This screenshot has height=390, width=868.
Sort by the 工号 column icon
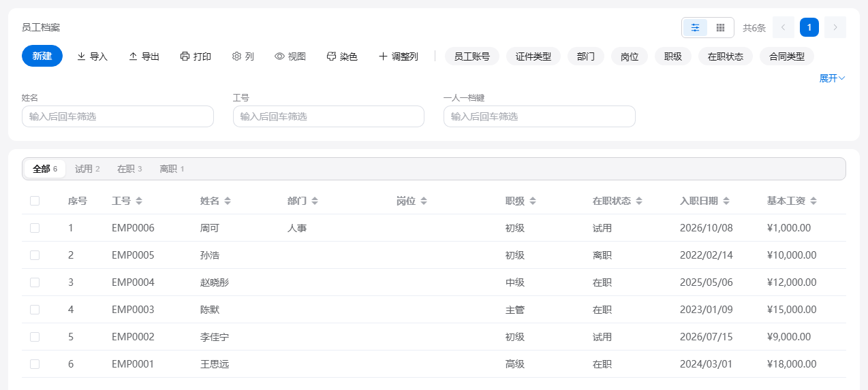coord(139,201)
